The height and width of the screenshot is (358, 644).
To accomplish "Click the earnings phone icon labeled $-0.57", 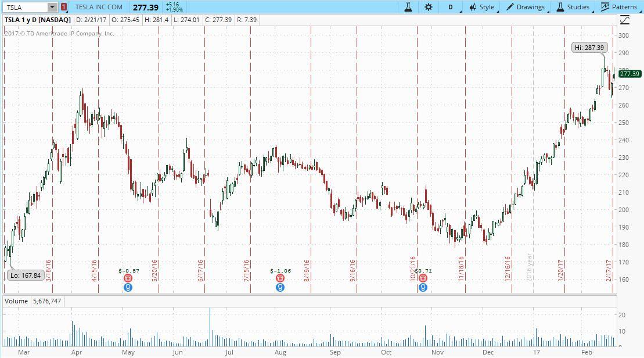I will point(128,278).
